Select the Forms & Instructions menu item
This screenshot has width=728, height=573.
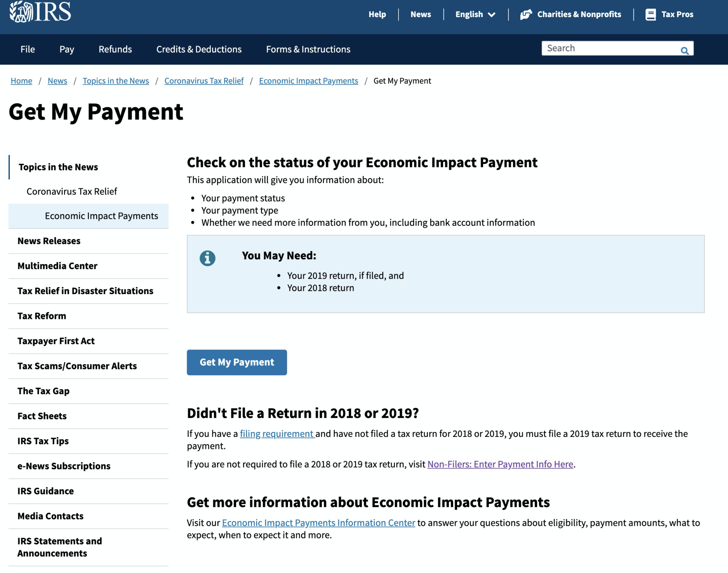(309, 49)
